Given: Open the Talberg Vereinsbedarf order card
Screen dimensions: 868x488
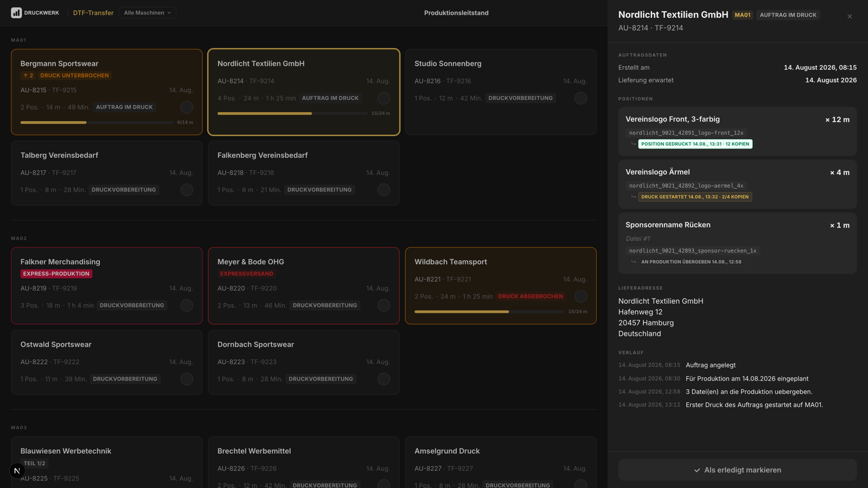Looking at the screenshot, I should click(107, 173).
